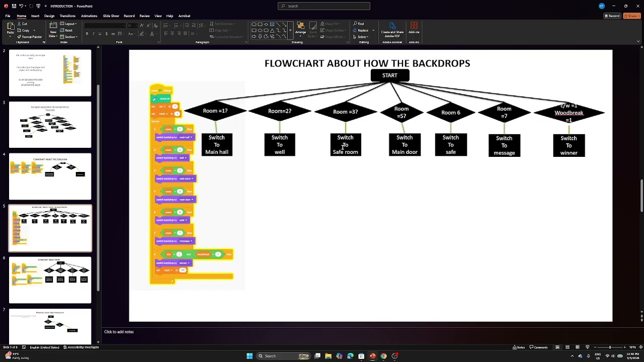Center-align the paragraph text
This screenshot has height=362, width=644.
coord(172,34)
